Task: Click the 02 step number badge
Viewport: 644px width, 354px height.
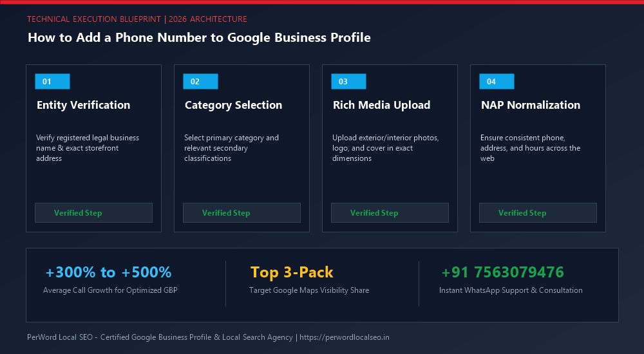Action: click(200, 81)
